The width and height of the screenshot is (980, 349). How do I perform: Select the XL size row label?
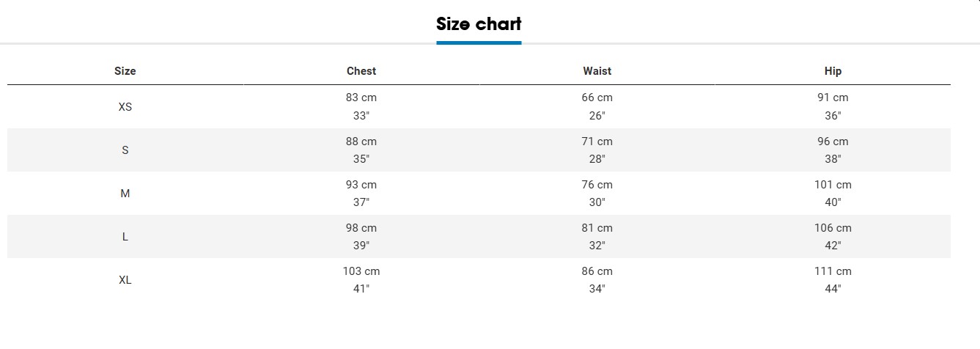[125, 280]
